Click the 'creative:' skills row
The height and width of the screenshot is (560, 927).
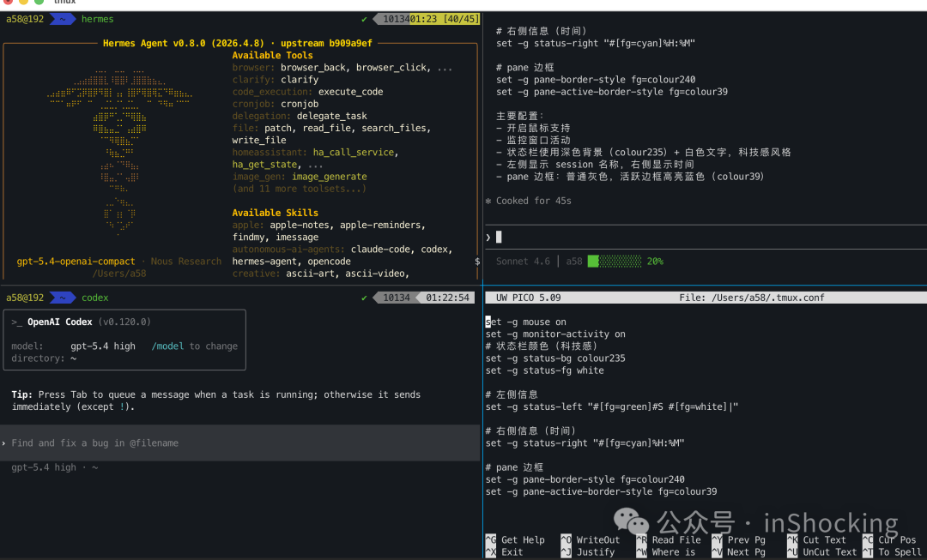[320, 274]
